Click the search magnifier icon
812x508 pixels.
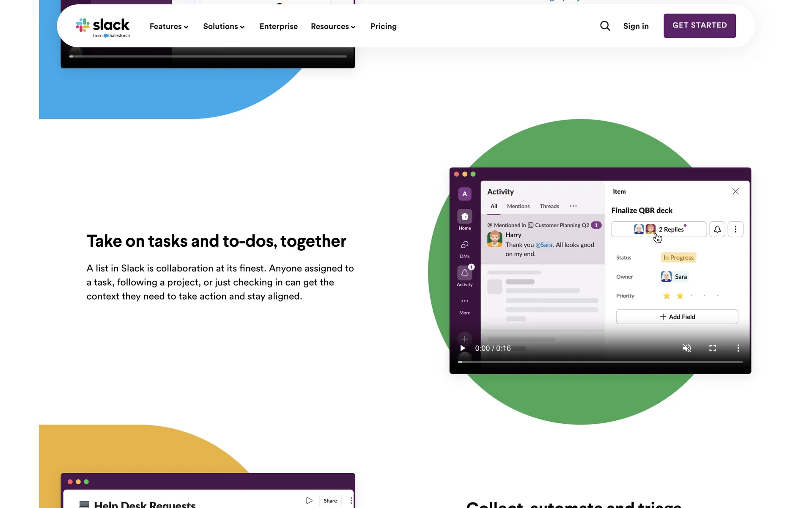pyautogui.click(x=605, y=26)
